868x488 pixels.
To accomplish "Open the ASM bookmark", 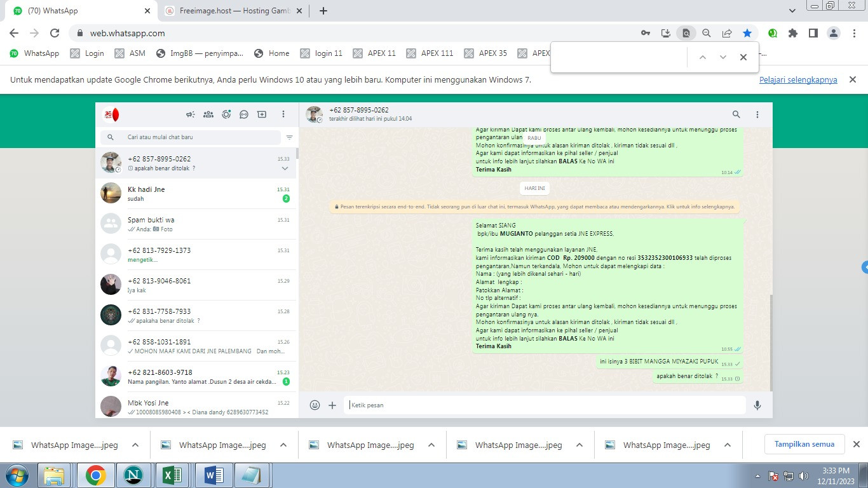I will click(x=130, y=53).
